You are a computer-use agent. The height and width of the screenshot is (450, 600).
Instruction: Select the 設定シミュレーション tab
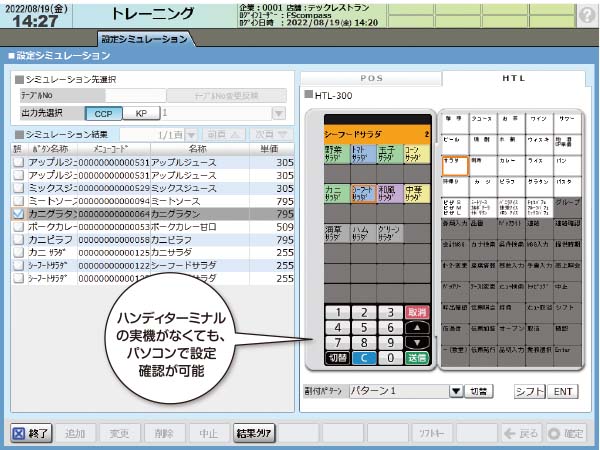click(144, 39)
